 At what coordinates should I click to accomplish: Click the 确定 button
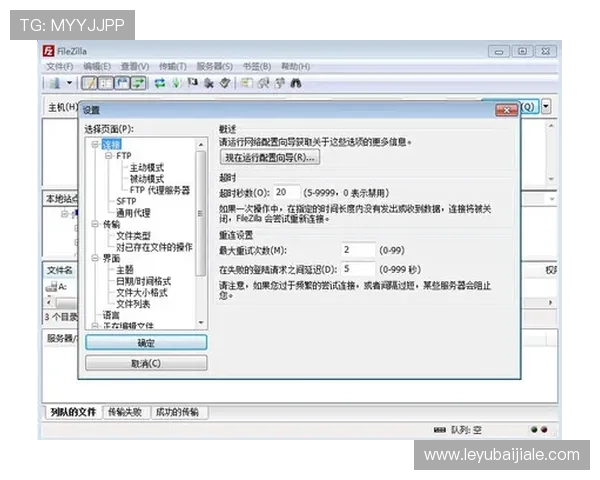146,343
